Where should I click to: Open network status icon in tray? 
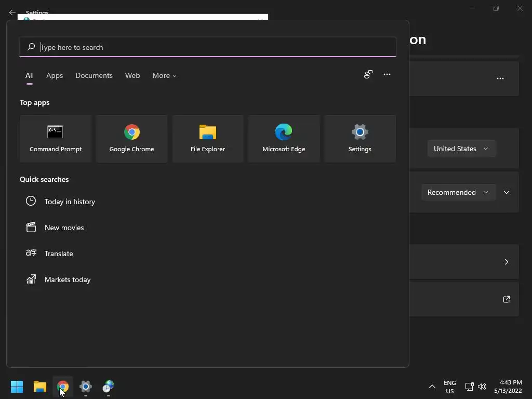[x=469, y=387]
